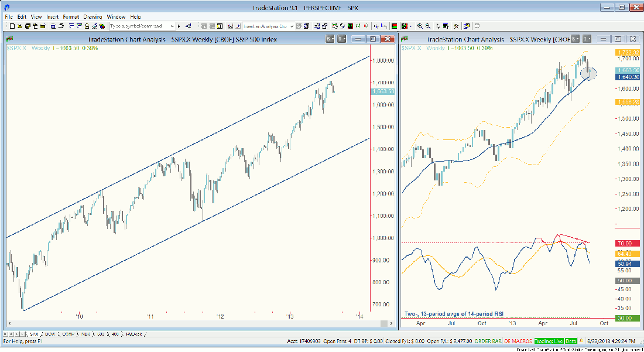Click the zoom out magnifier icon
The height and width of the screenshot is (352, 644).
429,26
